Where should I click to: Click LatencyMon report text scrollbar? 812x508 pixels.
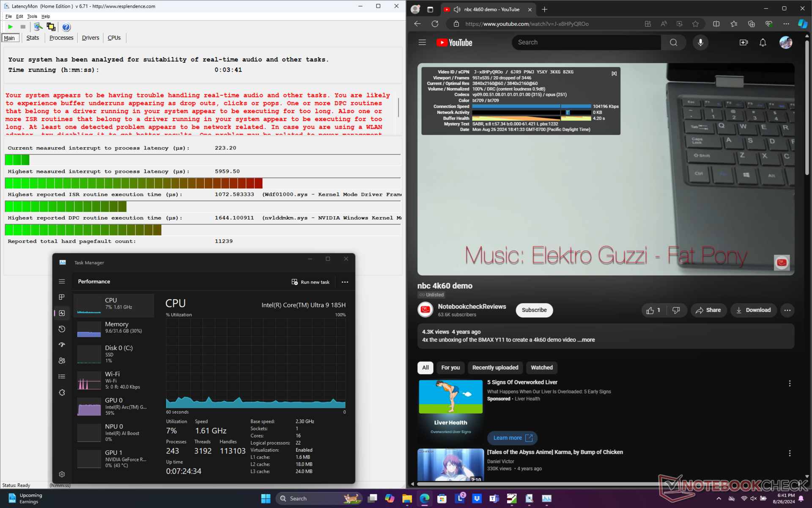point(398,108)
